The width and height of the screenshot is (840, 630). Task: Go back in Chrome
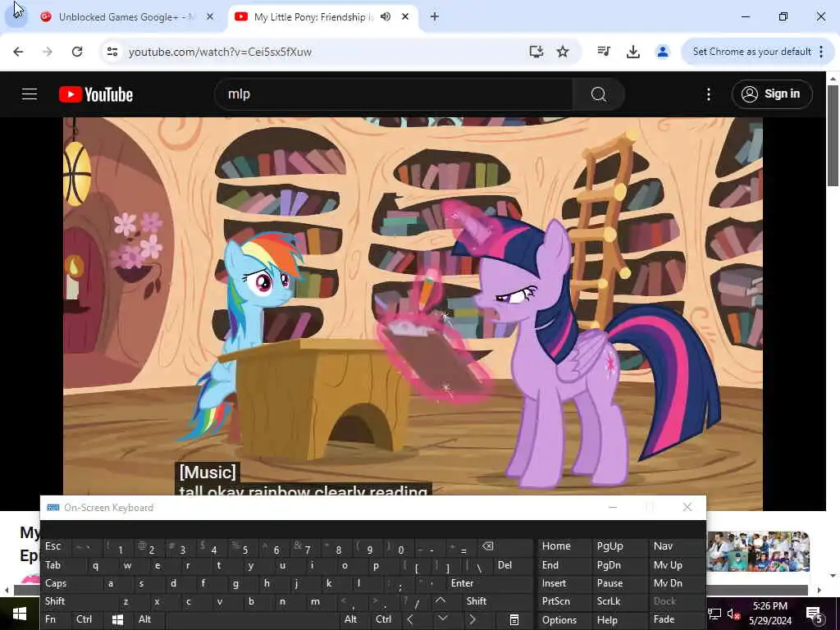click(x=18, y=52)
